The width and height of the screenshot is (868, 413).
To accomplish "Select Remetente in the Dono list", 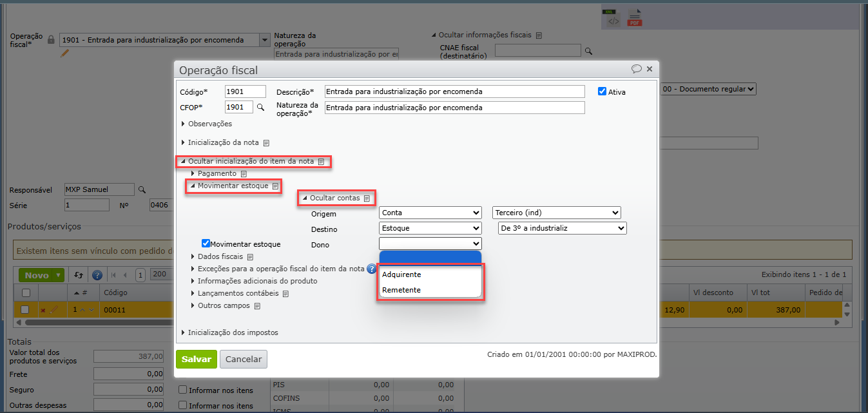I will [430, 290].
